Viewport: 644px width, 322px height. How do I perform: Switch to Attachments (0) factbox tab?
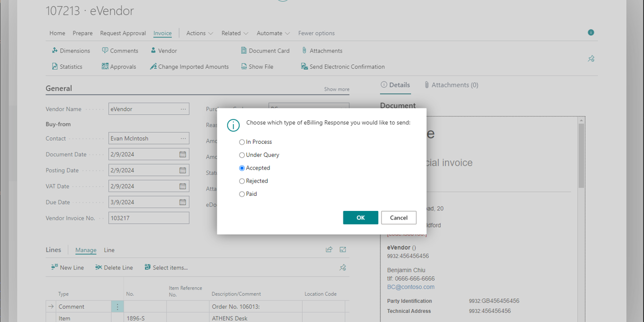click(451, 85)
